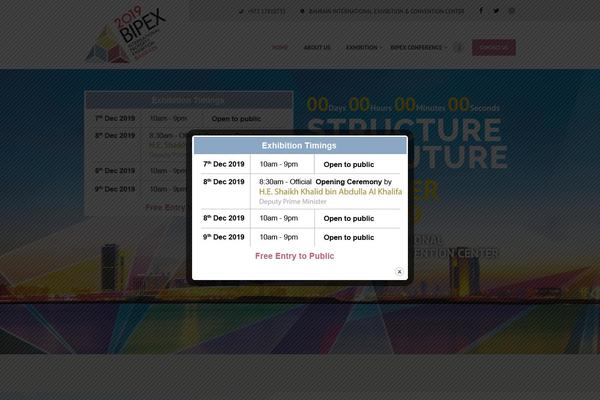Go to the HOME menu item
The image size is (600, 400).
(280, 47)
